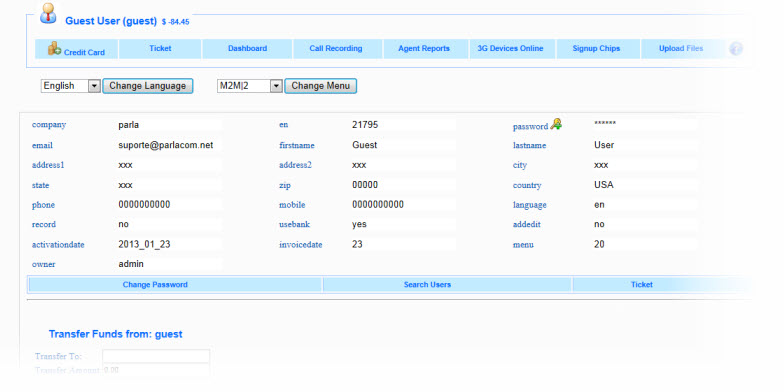Screen dimensions: 784x392
Task: Click address1 value xxx
Action: point(126,165)
